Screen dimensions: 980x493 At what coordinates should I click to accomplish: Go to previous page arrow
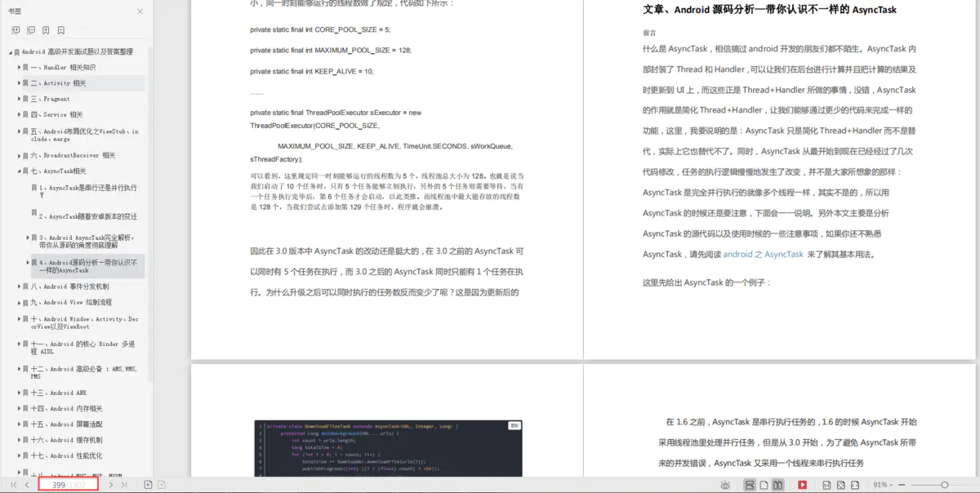(x=27, y=485)
